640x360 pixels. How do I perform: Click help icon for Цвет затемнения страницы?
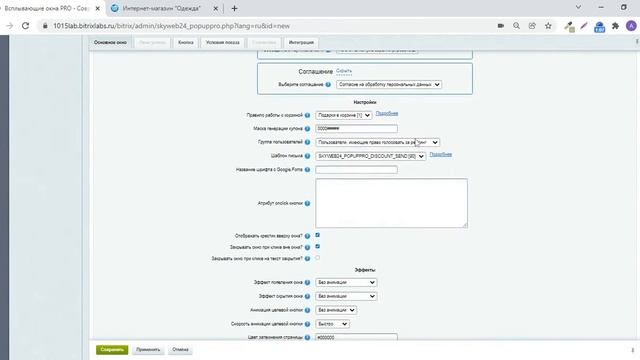[307, 338]
